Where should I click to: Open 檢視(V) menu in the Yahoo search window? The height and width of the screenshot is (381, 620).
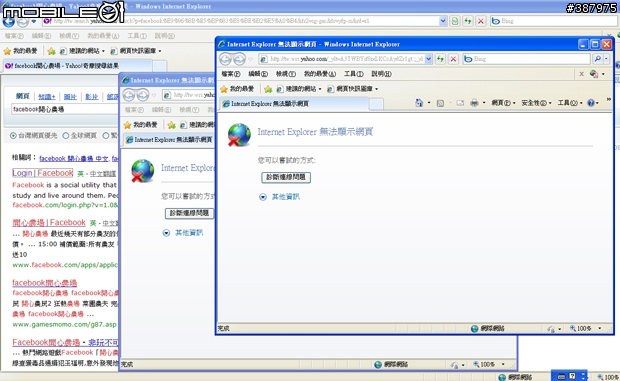click(x=69, y=36)
